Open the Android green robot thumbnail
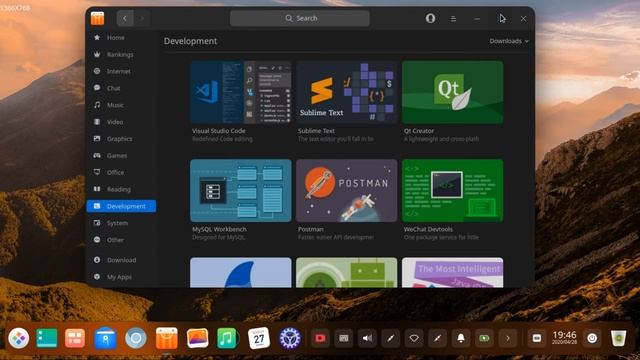640x360 pixels. (347, 273)
